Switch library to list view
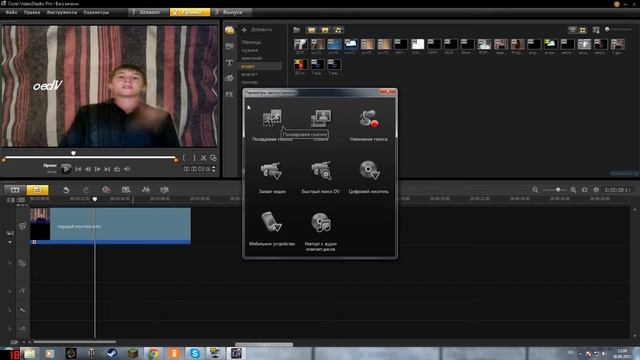Viewport: 640px width, 360px height. (572, 30)
